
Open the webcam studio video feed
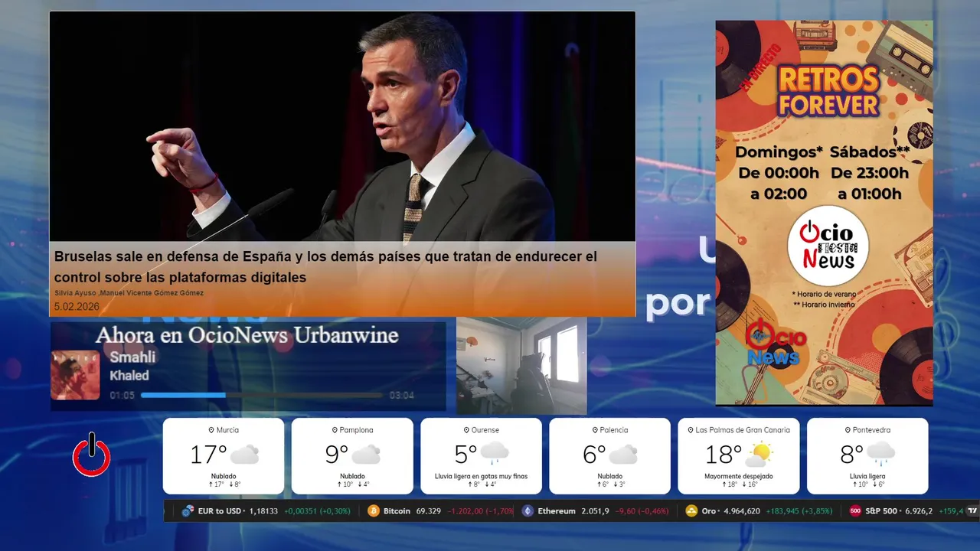pos(521,366)
